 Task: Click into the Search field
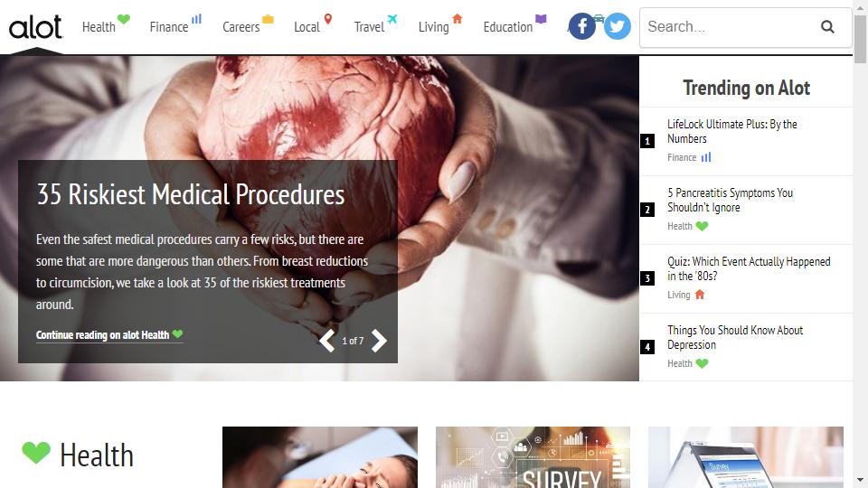point(730,26)
